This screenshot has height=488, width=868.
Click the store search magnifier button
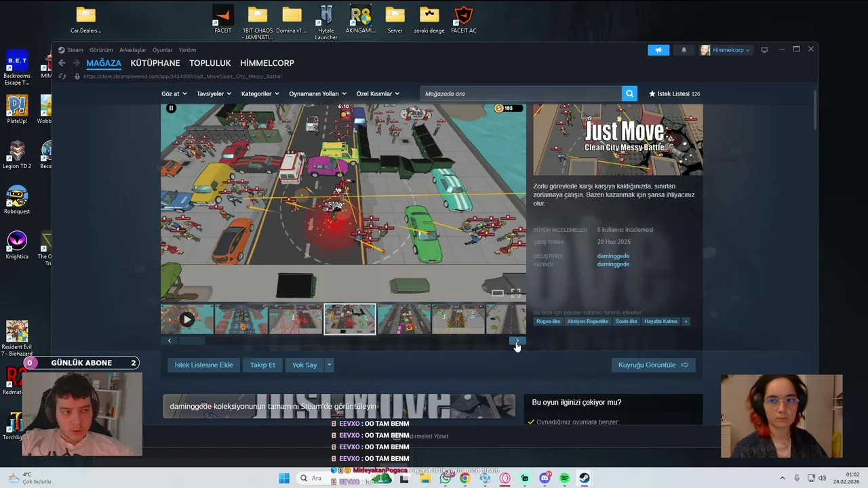coord(630,94)
